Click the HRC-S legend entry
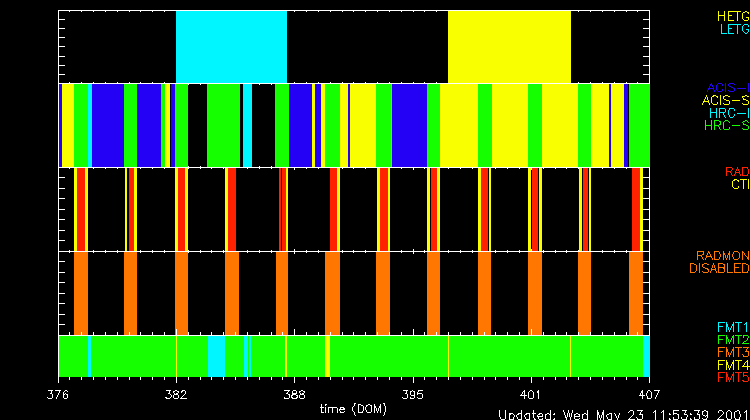 point(727,126)
